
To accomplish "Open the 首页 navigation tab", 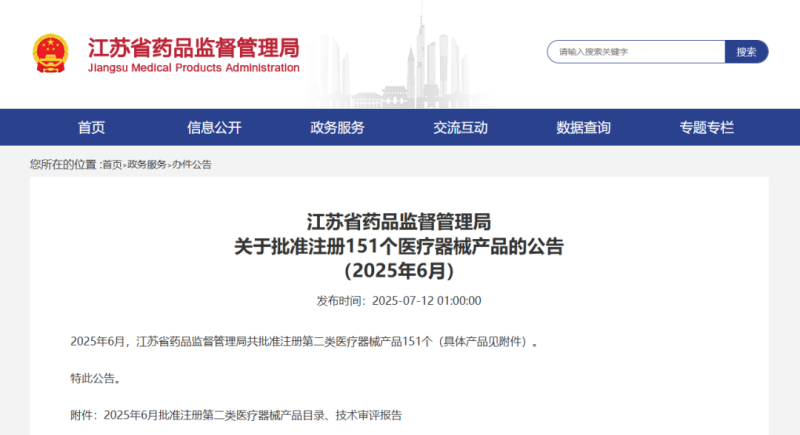I will pos(91,127).
